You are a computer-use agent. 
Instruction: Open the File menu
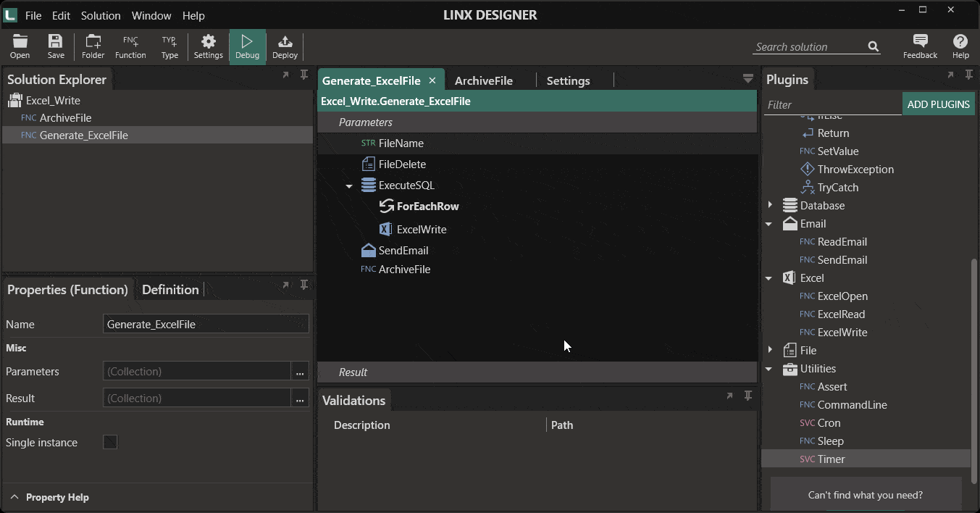[33, 15]
